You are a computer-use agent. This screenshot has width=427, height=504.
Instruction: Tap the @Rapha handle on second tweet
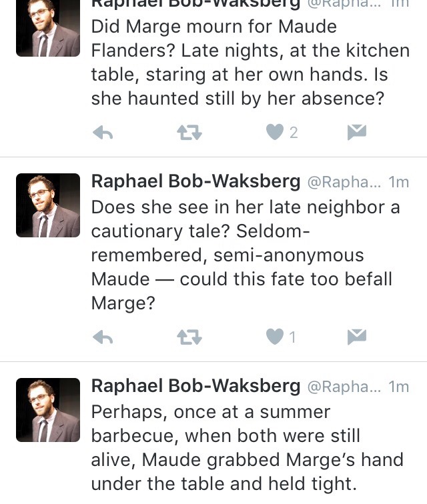(344, 182)
